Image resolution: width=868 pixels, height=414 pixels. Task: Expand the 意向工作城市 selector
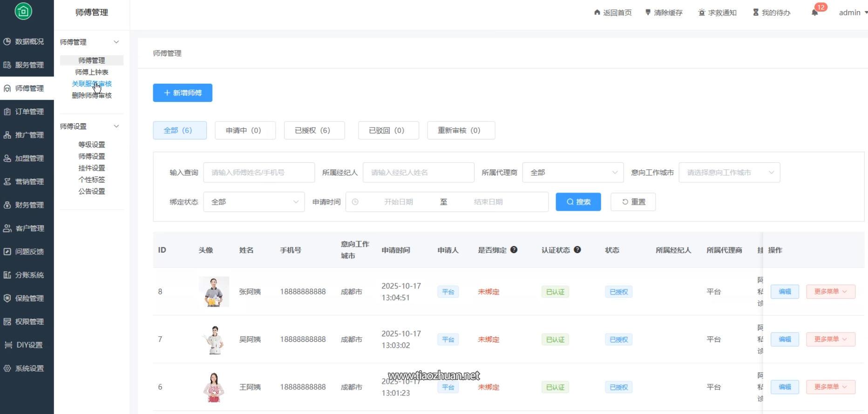tap(729, 173)
